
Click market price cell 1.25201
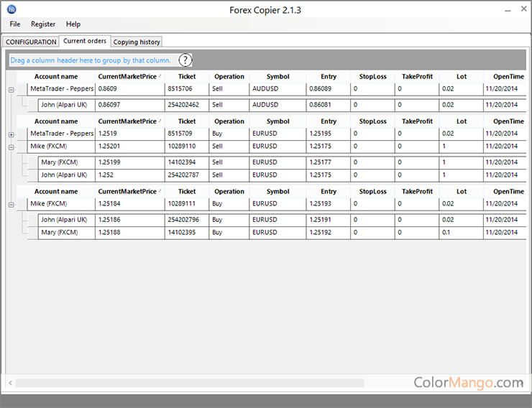click(x=130, y=147)
